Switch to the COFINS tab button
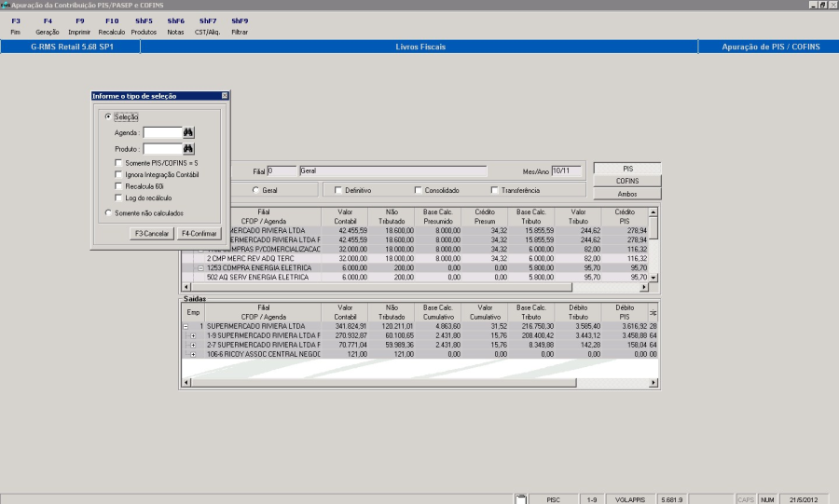 (627, 181)
